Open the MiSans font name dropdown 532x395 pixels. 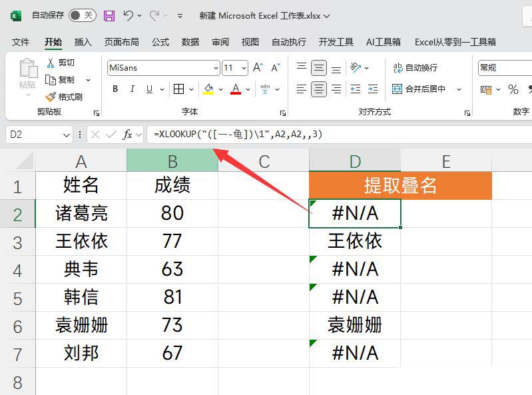coord(216,68)
